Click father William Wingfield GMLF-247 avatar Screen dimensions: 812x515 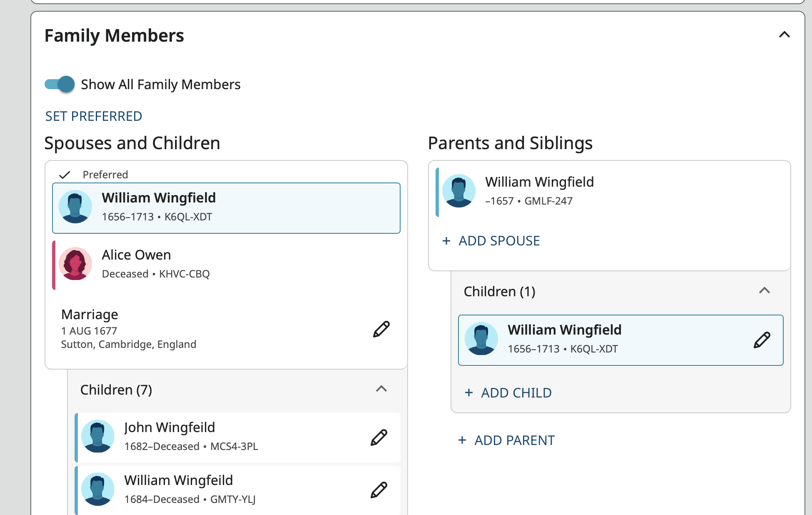pyautogui.click(x=458, y=191)
